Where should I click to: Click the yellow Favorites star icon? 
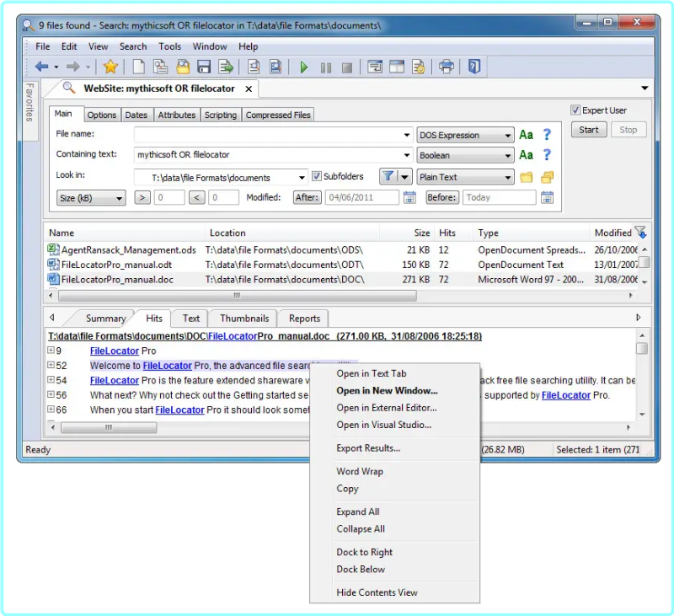[x=110, y=67]
